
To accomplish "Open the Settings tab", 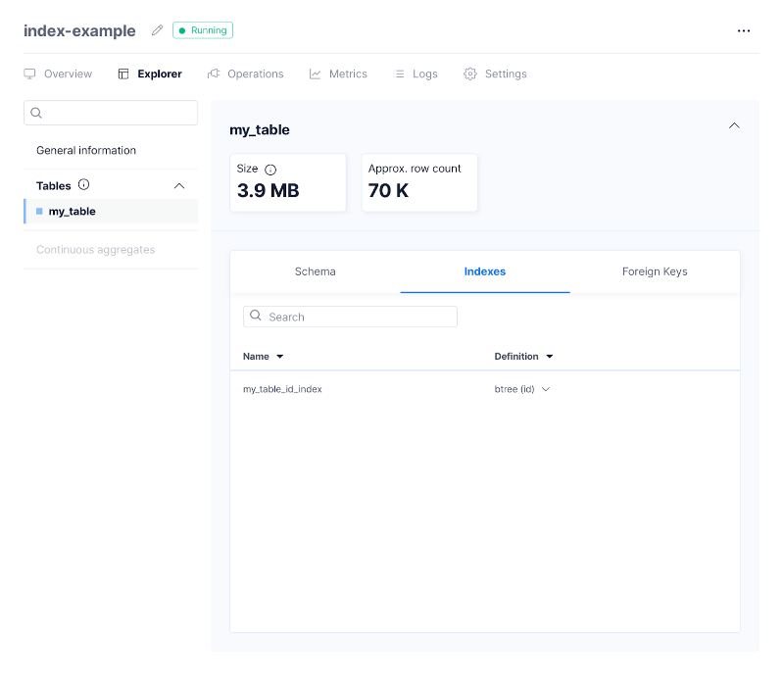I will point(495,73).
